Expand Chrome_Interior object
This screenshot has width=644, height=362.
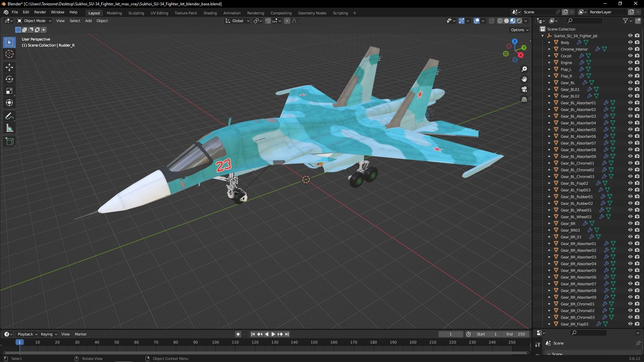click(549, 49)
